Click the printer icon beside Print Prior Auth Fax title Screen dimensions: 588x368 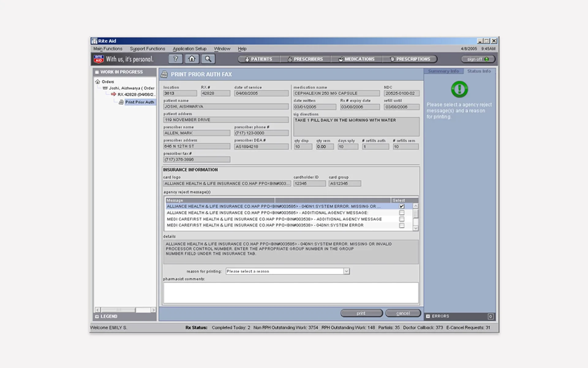coord(164,74)
